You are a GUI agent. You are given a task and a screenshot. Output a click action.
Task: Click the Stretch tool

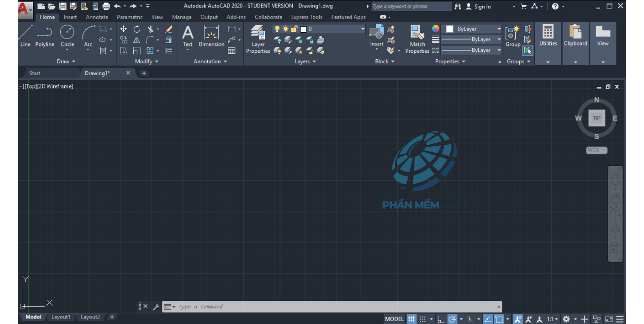click(x=123, y=50)
